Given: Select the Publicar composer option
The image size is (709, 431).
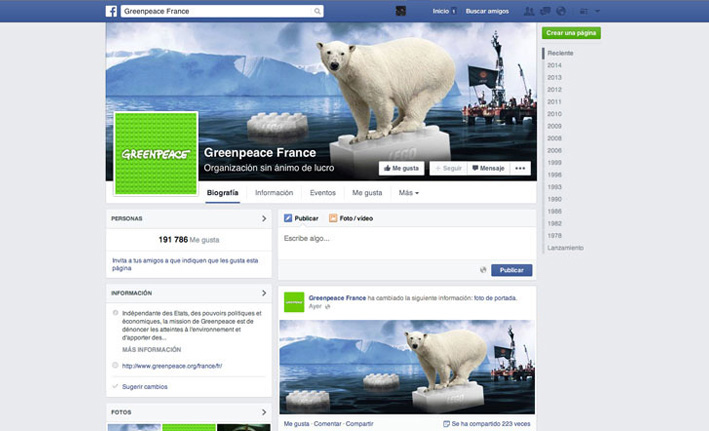Looking at the screenshot, I should tap(301, 218).
